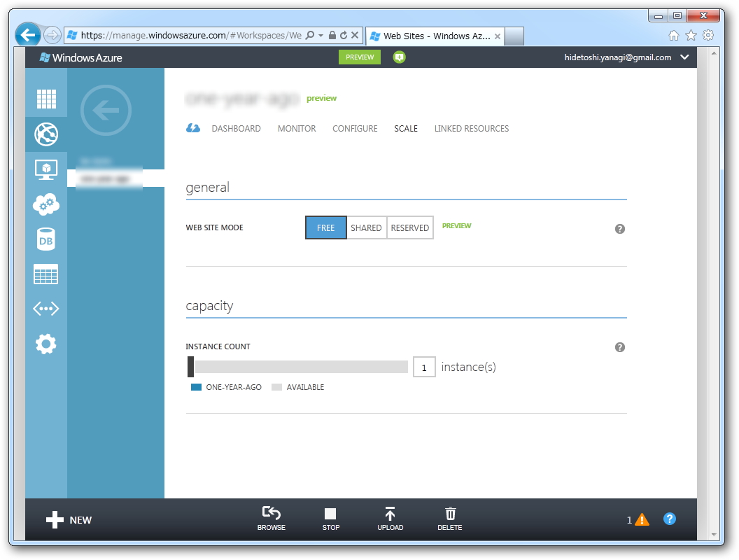Show help for Web Site Mode
The height and width of the screenshot is (560, 739).
click(620, 229)
